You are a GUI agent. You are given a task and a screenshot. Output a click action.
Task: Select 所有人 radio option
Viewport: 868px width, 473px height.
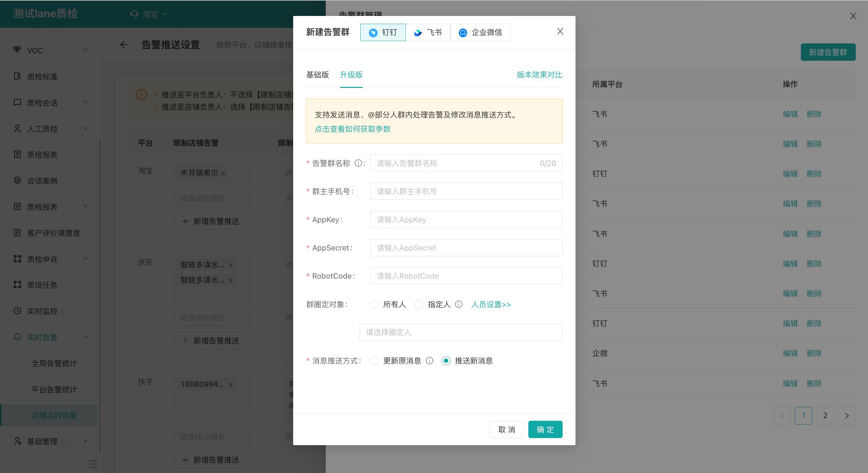tap(375, 304)
